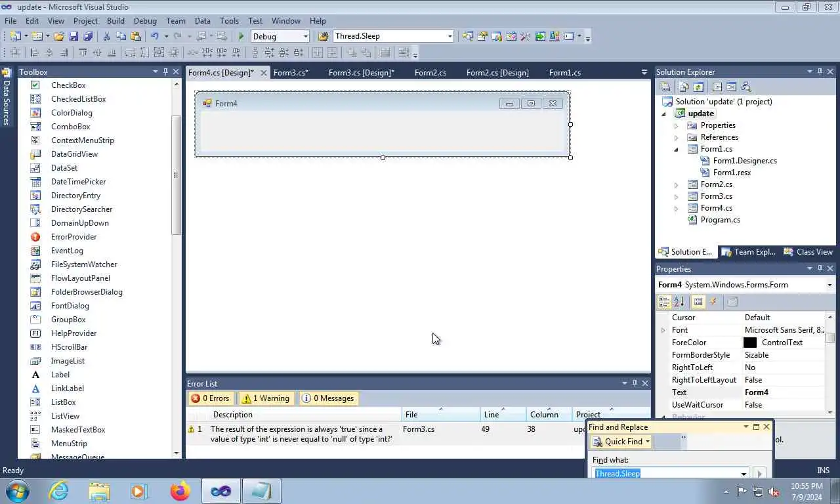
Task: Switch to the Class View tab
Action: click(x=808, y=252)
